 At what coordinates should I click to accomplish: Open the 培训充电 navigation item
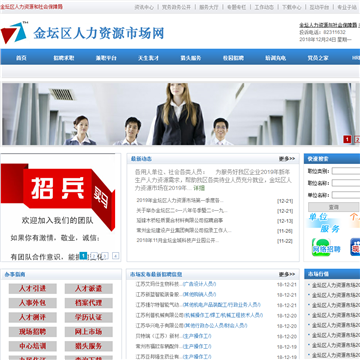tap(276, 58)
